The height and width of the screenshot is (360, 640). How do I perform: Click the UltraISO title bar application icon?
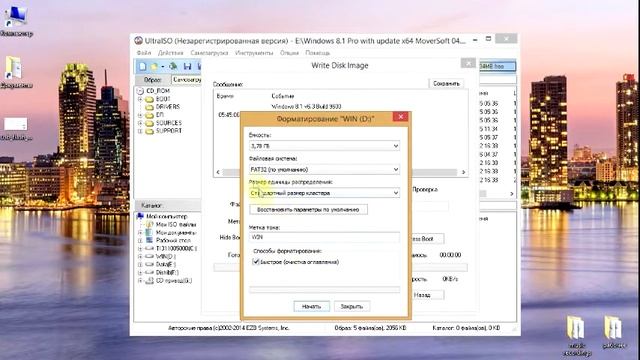[138, 41]
